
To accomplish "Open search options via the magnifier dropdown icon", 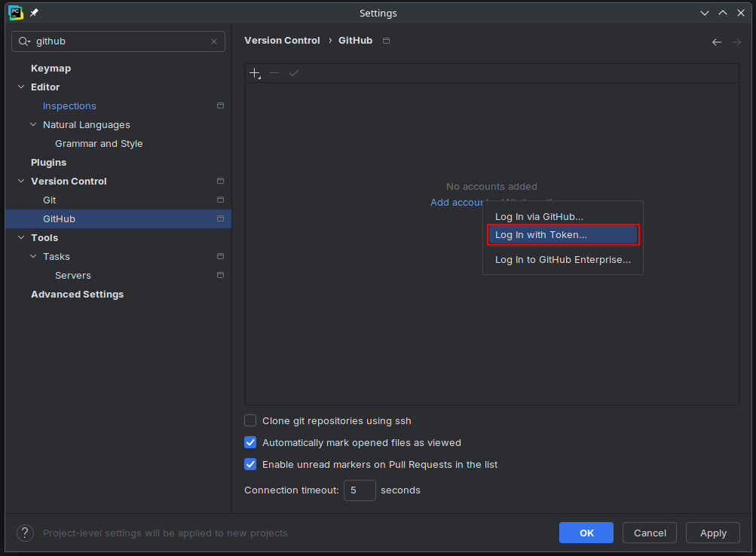I will pos(25,41).
